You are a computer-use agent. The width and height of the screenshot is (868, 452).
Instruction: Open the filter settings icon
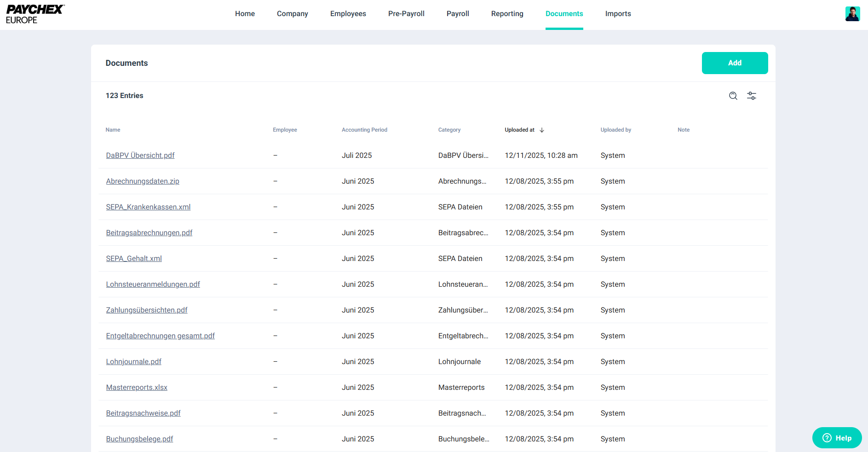pos(751,96)
